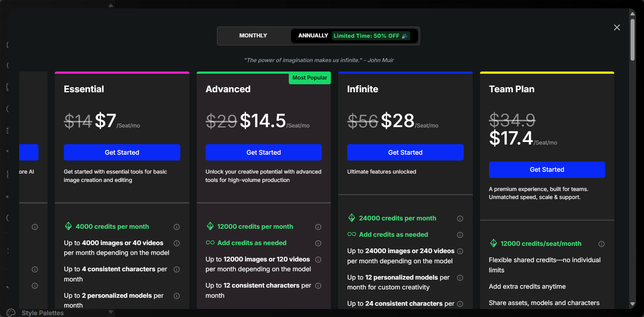This screenshot has height=317, width=644.
Task: Click info icon for 12 personalized models
Action: point(460,278)
